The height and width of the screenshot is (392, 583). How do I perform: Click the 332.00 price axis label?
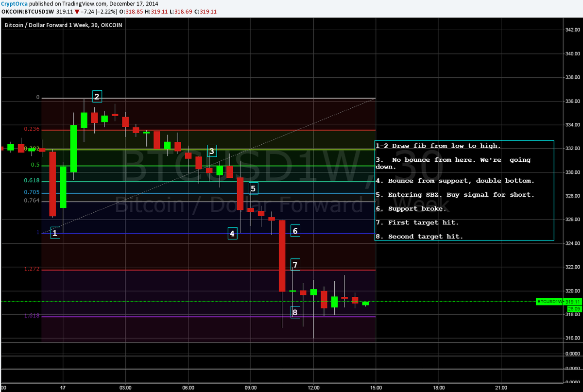coord(572,149)
